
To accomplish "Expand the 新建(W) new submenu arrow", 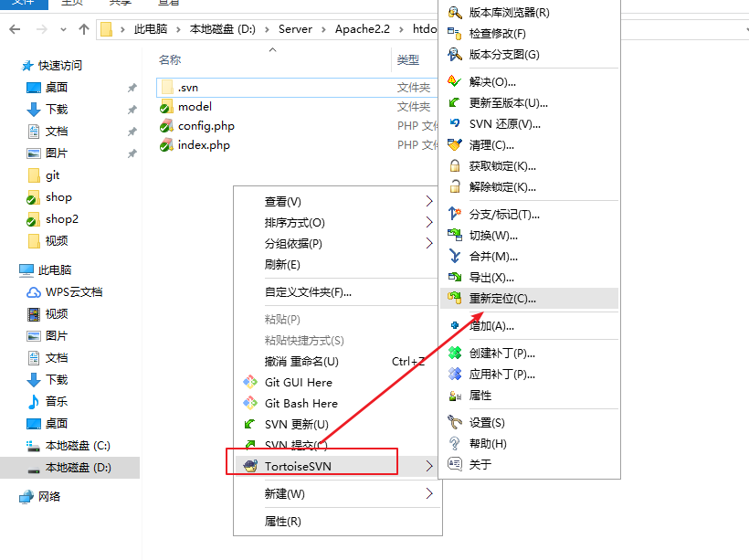I will coord(429,494).
